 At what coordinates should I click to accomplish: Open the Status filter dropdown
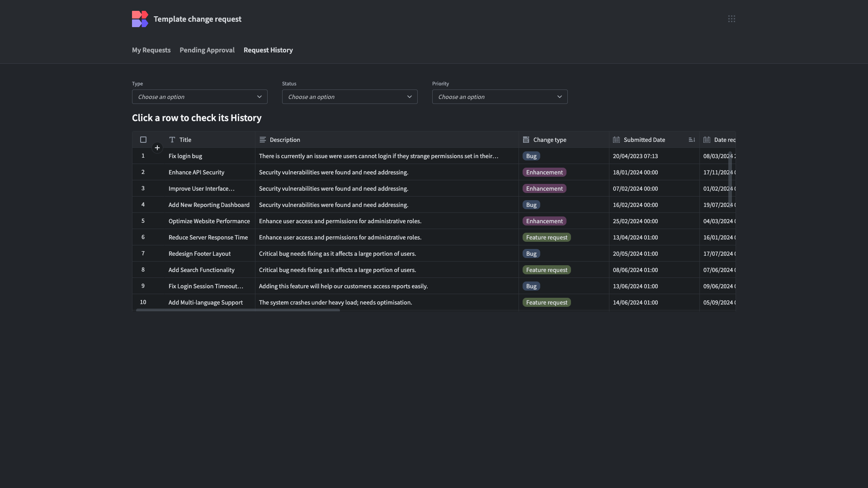(x=350, y=97)
